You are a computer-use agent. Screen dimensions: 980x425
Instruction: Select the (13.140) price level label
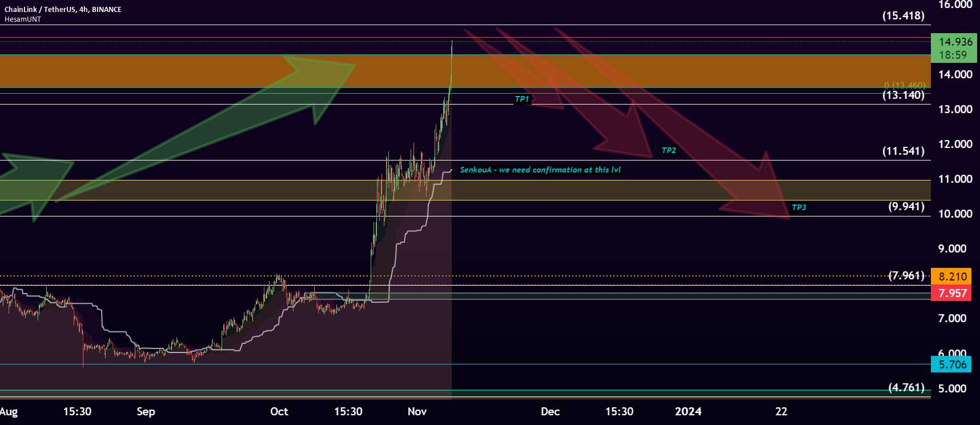tap(903, 95)
